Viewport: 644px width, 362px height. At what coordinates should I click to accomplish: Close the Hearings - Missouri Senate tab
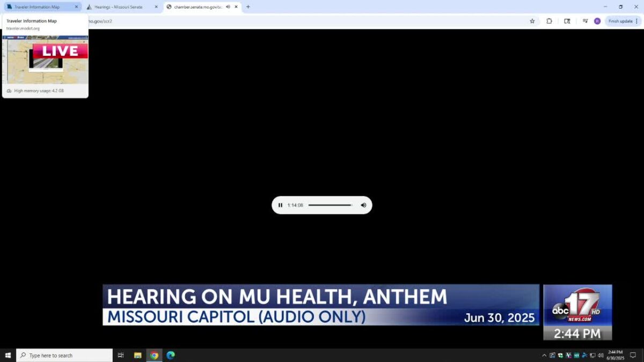click(156, 7)
